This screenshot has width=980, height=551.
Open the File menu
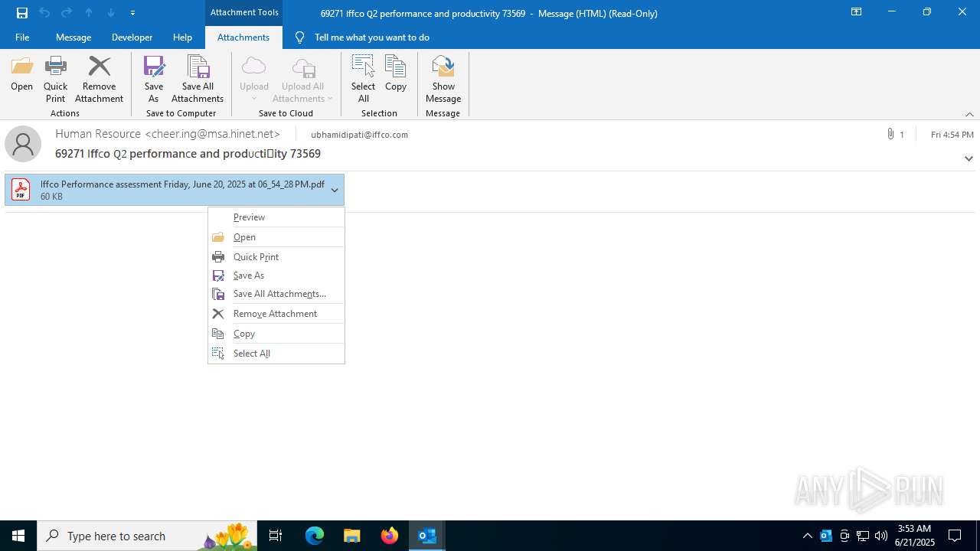(22, 37)
